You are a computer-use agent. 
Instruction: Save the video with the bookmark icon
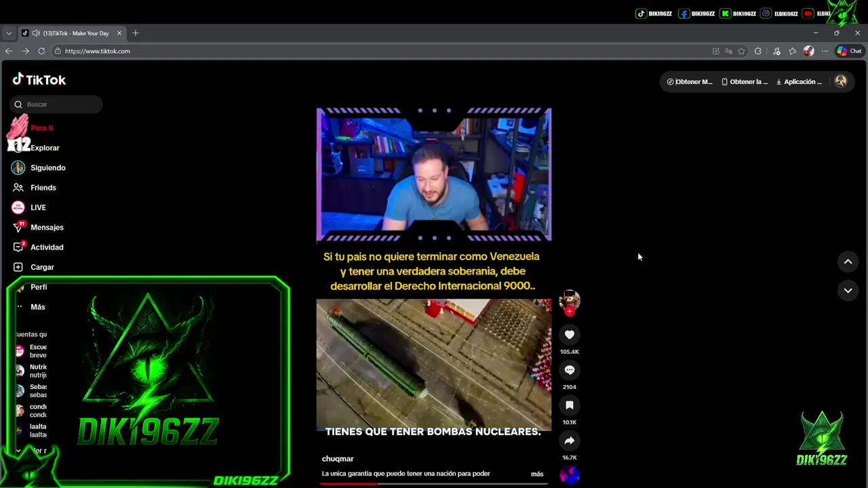click(569, 405)
